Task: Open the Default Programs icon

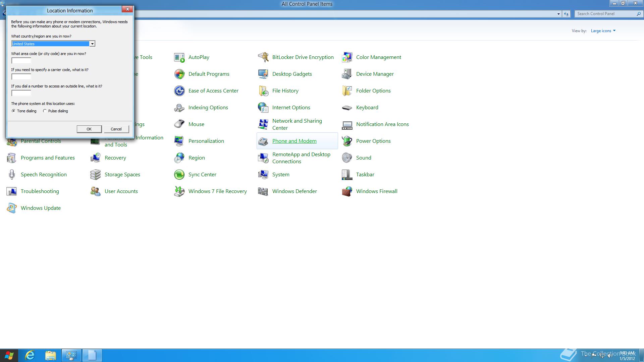Action: click(x=179, y=74)
